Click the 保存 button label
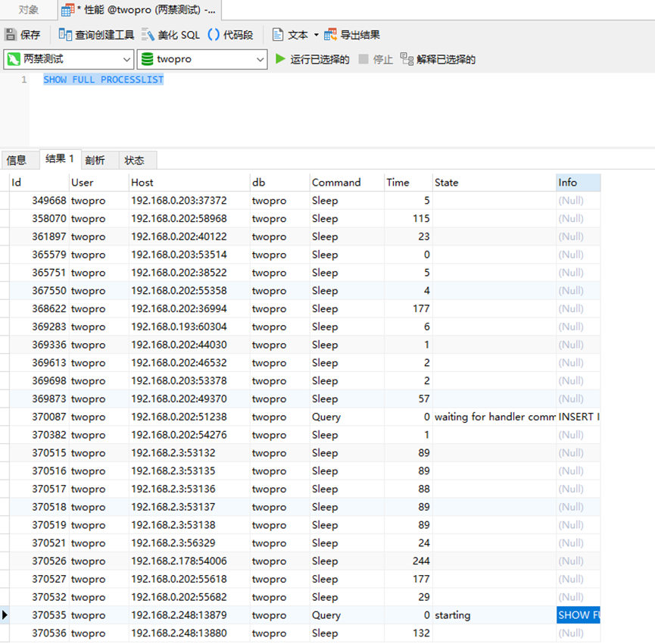 pos(30,35)
